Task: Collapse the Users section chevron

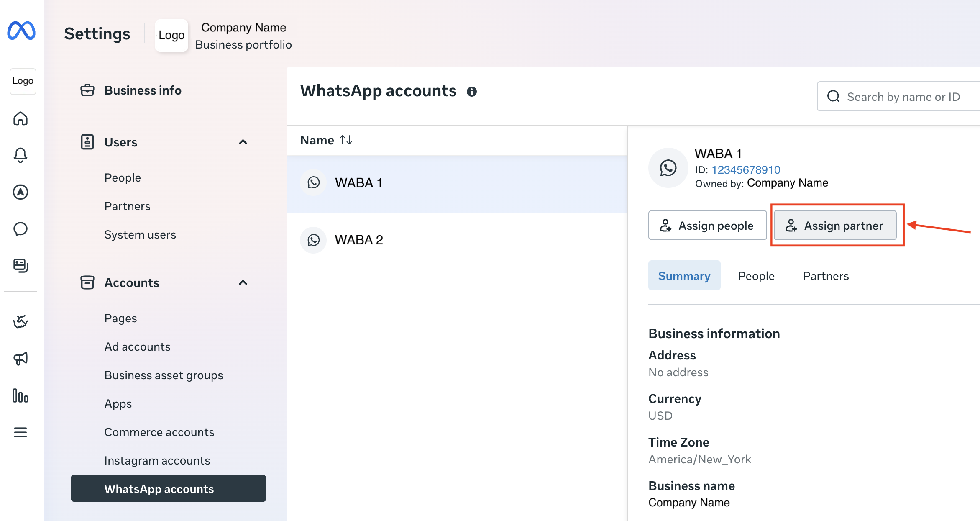Action: (x=243, y=142)
